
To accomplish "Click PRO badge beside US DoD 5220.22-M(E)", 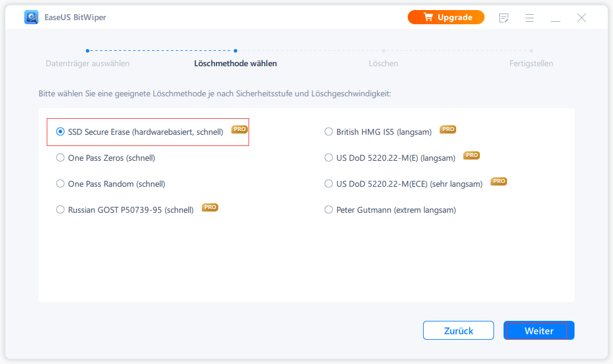I will (x=472, y=155).
